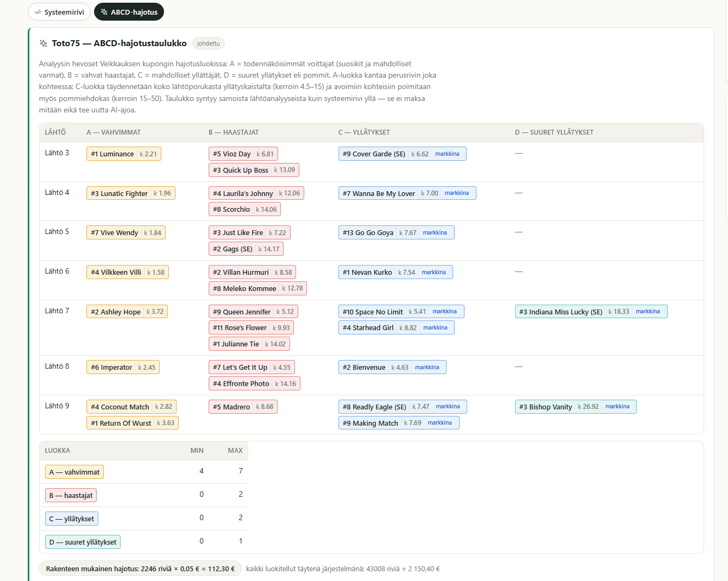Click the D — suuret yllätykset class badge
This screenshot has height=581, width=728.
click(83, 542)
